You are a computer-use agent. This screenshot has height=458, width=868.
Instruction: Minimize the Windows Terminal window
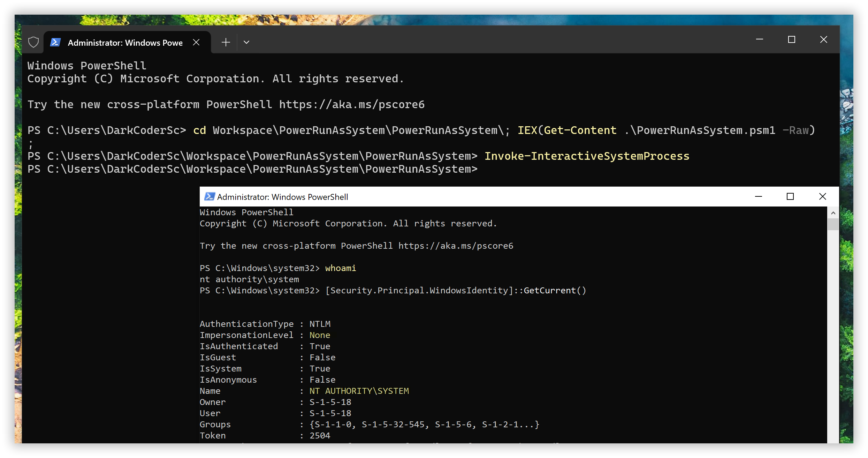pyautogui.click(x=760, y=39)
